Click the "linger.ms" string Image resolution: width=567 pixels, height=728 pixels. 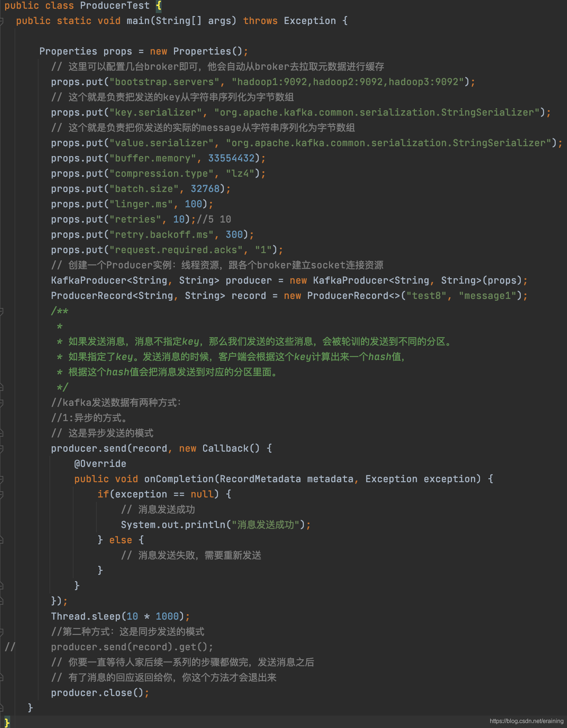[x=141, y=204]
